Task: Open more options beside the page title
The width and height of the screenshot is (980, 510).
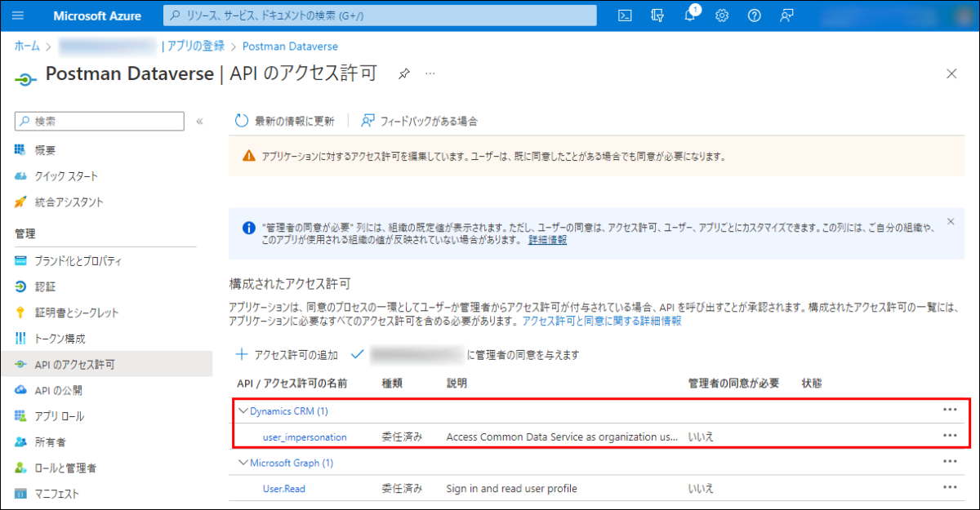Action: coord(430,73)
